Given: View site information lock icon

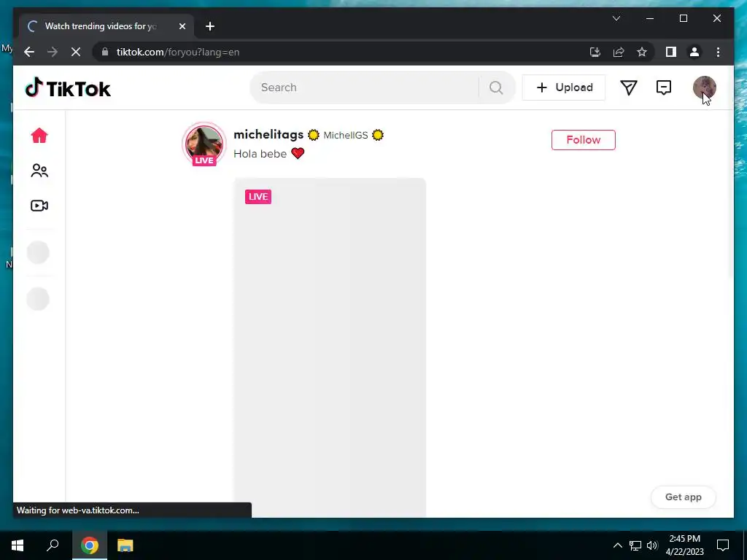Looking at the screenshot, I should click(x=105, y=52).
